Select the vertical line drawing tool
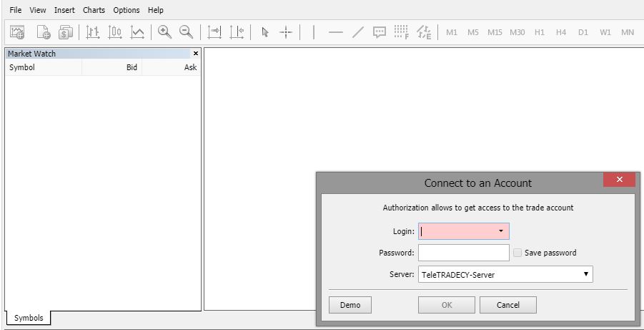The image size is (644, 330). tap(314, 32)
